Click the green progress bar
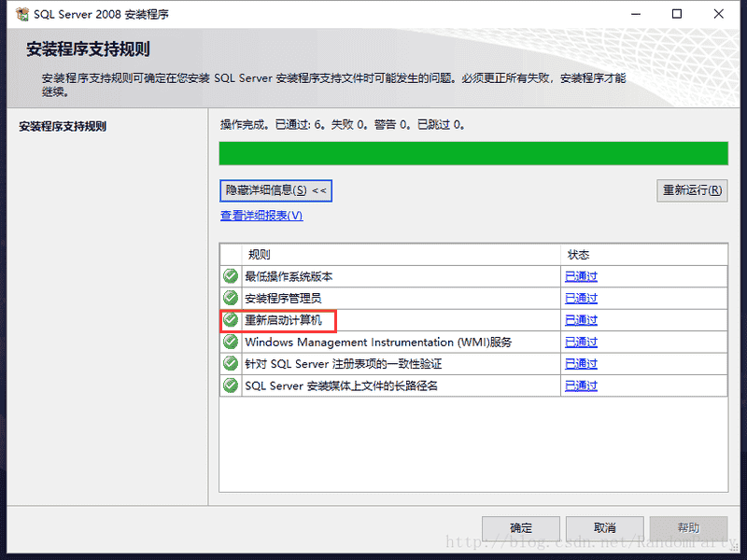 [472, 153]
